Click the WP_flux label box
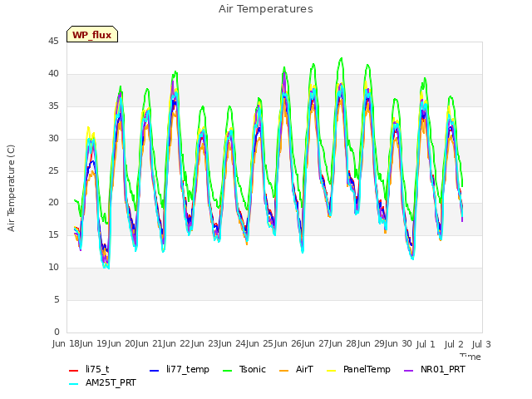 click(x=92, y=34)
